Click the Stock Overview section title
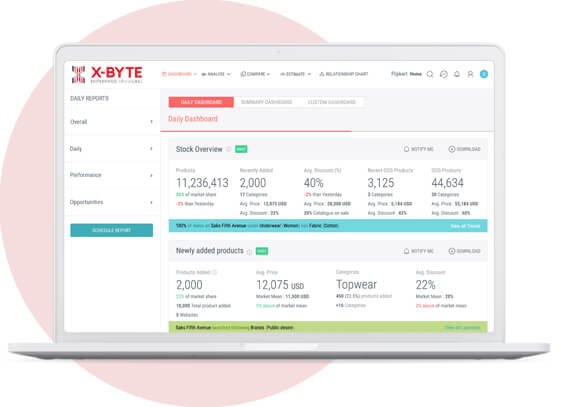Image resolution: width=583 pixels, height=407 pixels. pyautogui.click(x=199, y=149)
